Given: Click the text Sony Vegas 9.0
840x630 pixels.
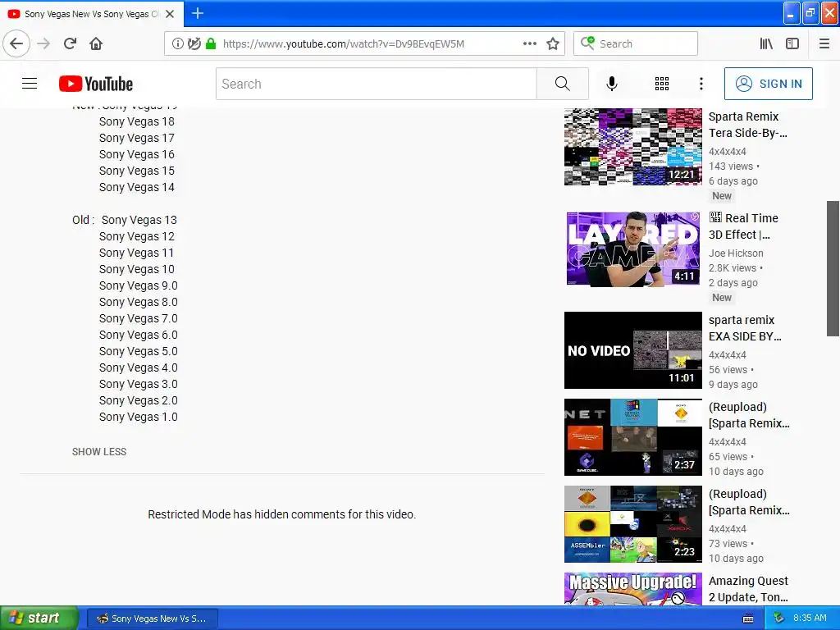Looking at the screenshot, I should (x=138, y=285).
